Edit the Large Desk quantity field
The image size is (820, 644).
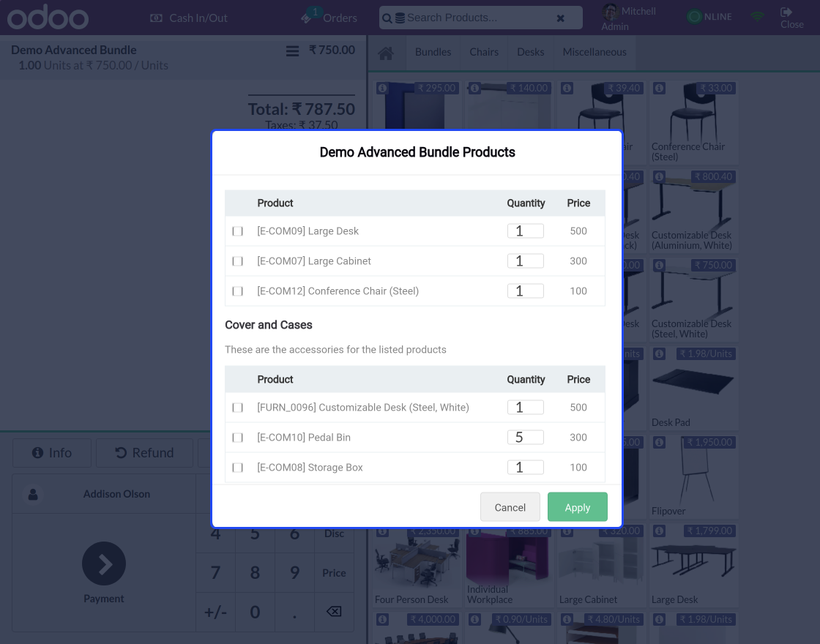(x=526, y=231)
